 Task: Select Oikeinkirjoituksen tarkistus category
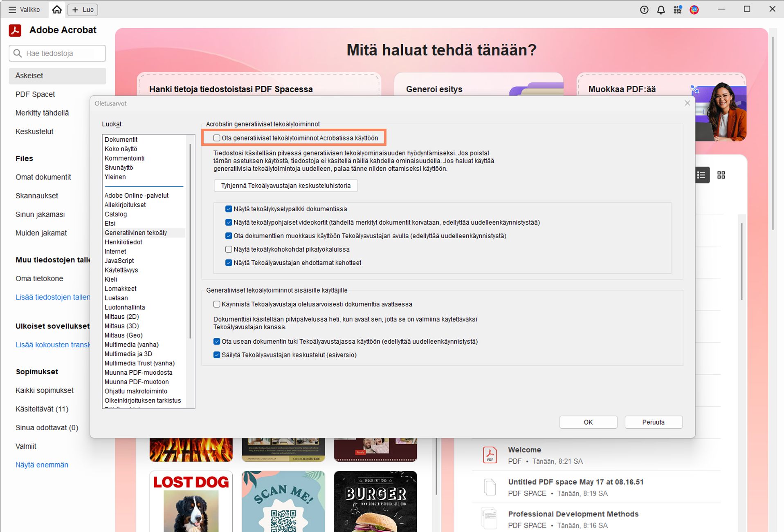143,400
